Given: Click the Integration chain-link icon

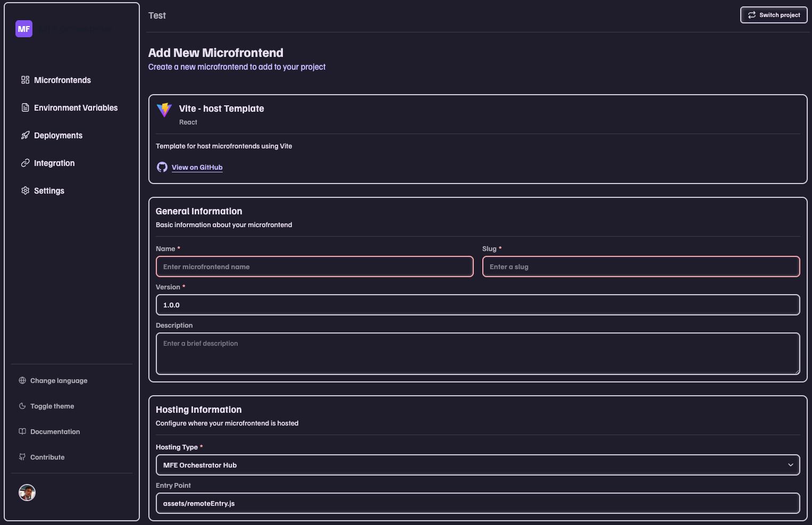Looking at the screenshot, I should coord(25,163).
